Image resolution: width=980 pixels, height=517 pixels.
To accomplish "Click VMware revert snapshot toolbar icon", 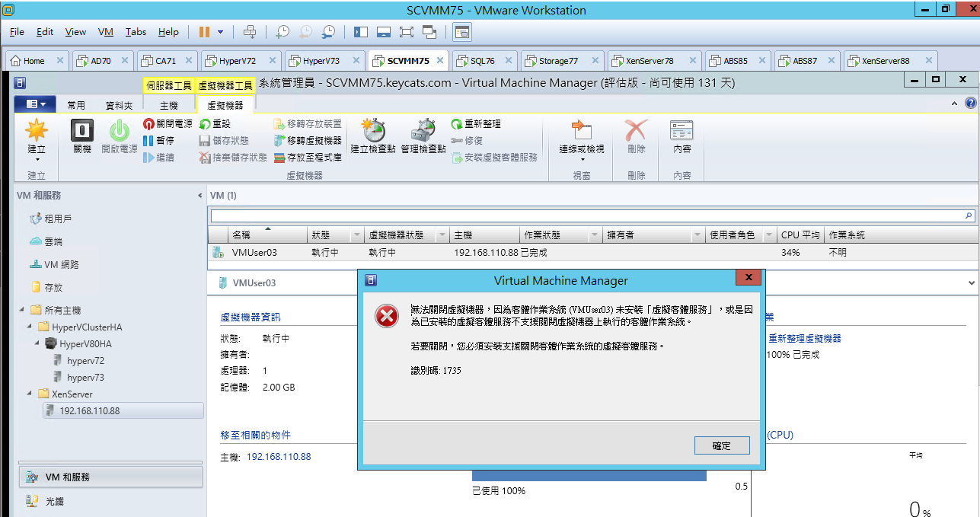I will click(305, 31).
